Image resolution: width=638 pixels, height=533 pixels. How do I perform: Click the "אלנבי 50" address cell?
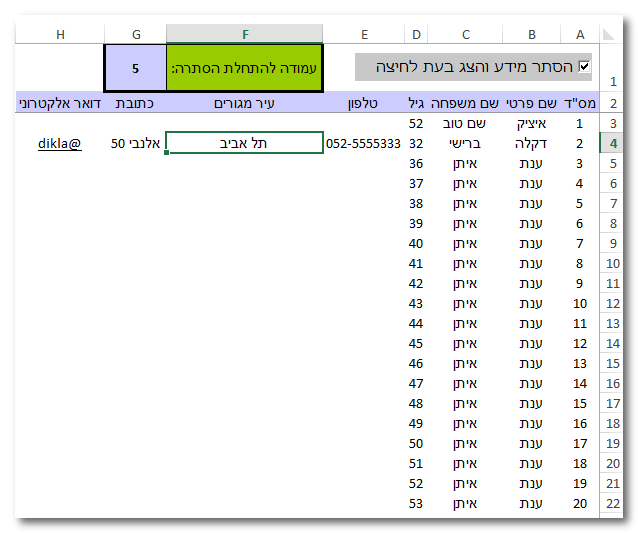[x=135, y=143]
